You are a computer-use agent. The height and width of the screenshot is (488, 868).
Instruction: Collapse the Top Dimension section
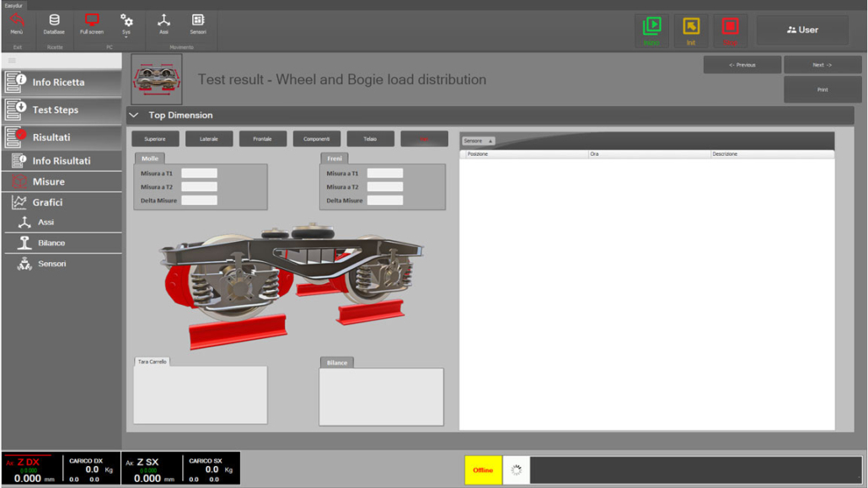coord(134,115)
